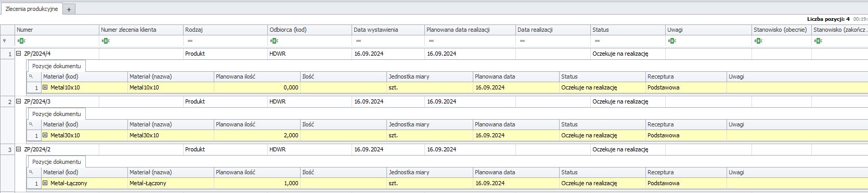
Task: Open the Rodzaj column equals filter icon
Action: coord(190,41)
